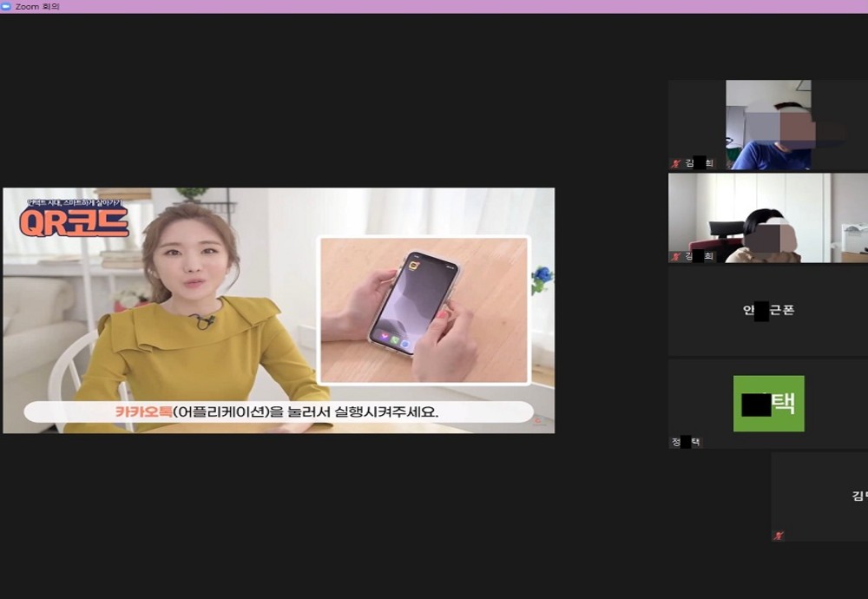Select the blue-shirt participant's video thumbnail
The width and height of the screenshot is (868, 599).
(x=768, y=124)
